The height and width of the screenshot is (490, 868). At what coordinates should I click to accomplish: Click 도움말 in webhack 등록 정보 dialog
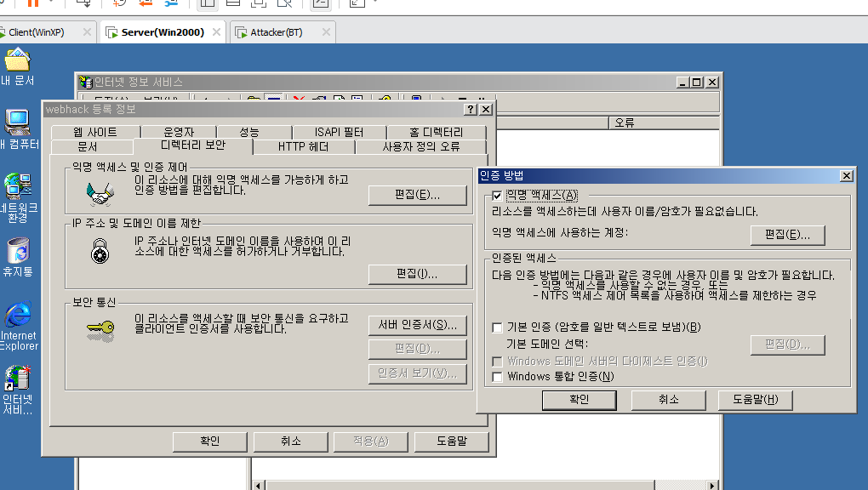tap(452, 442)
